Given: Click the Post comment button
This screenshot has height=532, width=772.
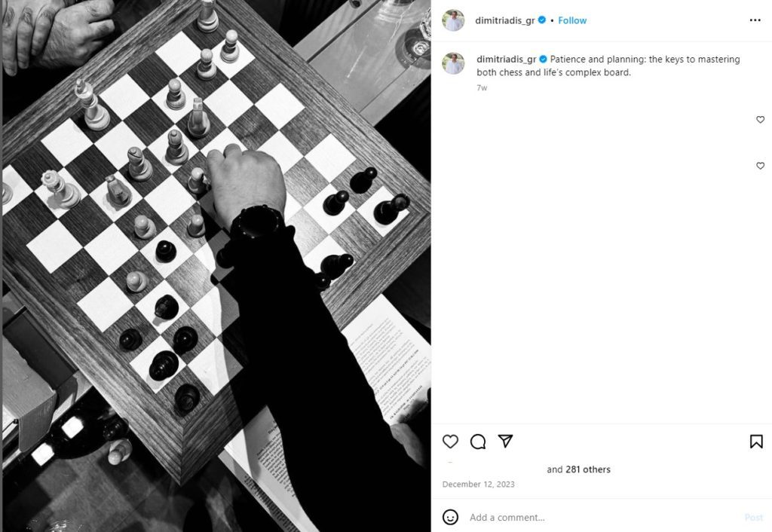Looking at the screenshot, I should (753, 517).
